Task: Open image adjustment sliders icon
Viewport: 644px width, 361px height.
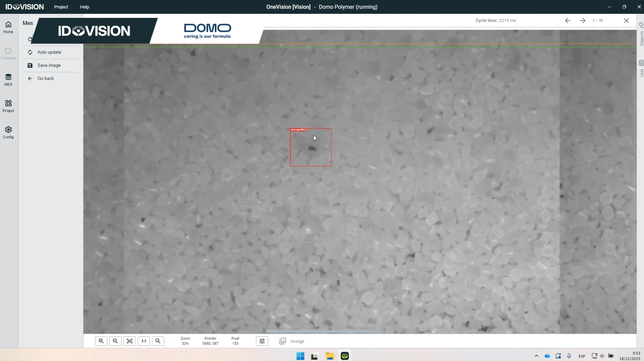Action: 262,341
